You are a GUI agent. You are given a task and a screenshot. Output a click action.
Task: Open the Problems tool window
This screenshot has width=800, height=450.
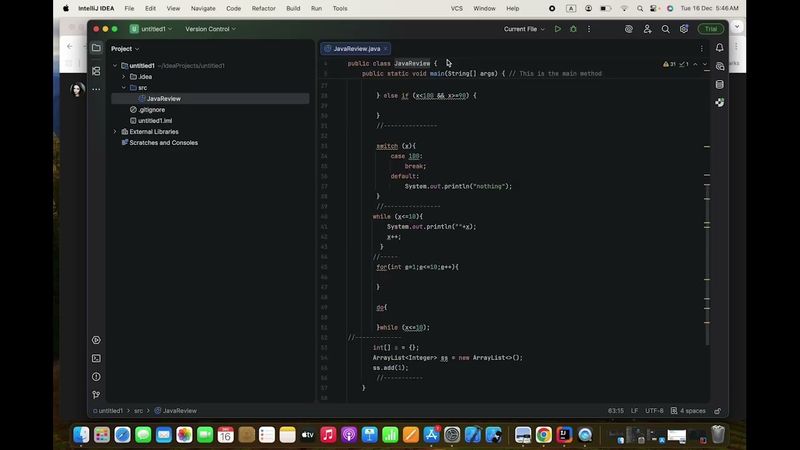(96, 377)
